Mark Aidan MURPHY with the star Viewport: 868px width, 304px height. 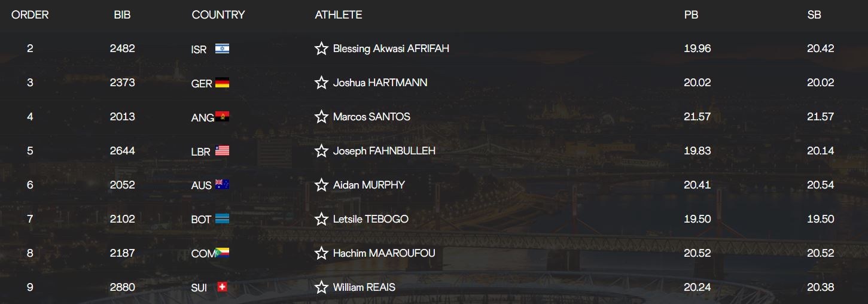321,185
